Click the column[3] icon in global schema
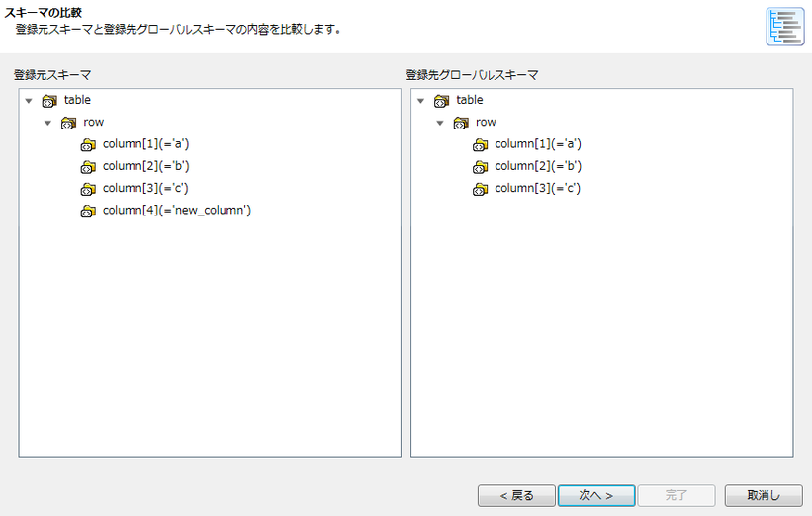The width and height of the screenshot is (812, 516). tap(481, 189)
